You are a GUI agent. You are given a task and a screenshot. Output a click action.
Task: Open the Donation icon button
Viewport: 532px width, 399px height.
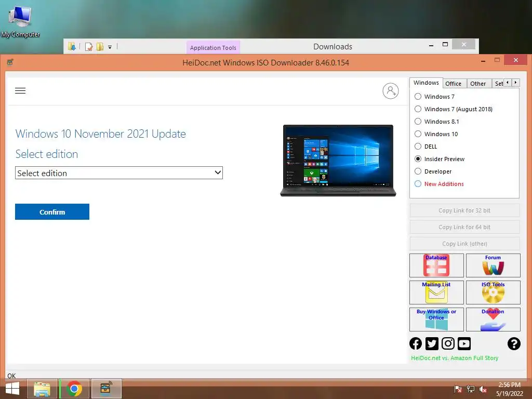pyautogui.click(x=493, y=320)
